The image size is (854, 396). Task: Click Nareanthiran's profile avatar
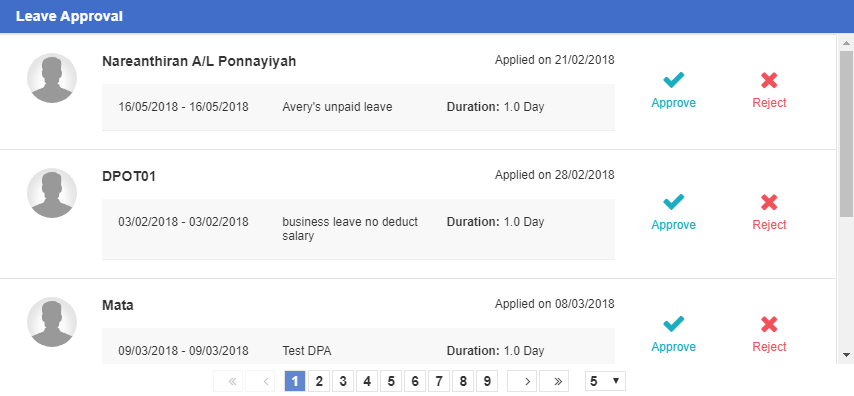(52, 78)
